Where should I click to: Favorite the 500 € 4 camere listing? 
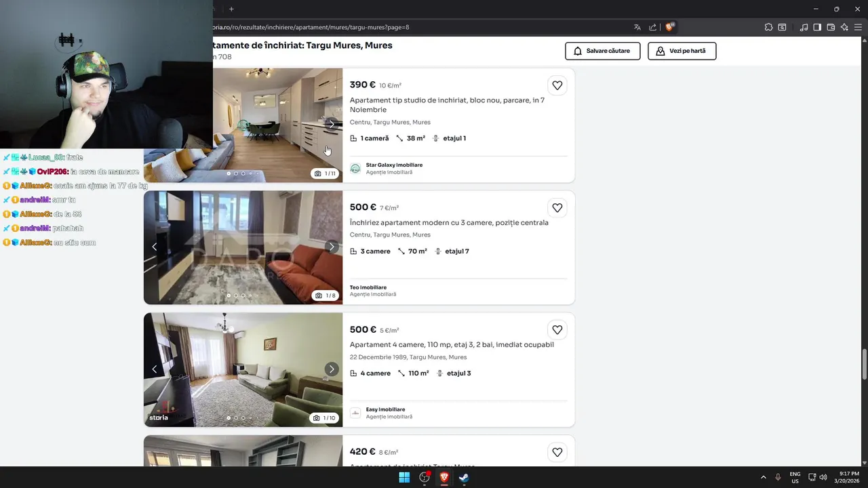[x=557, y=329]
